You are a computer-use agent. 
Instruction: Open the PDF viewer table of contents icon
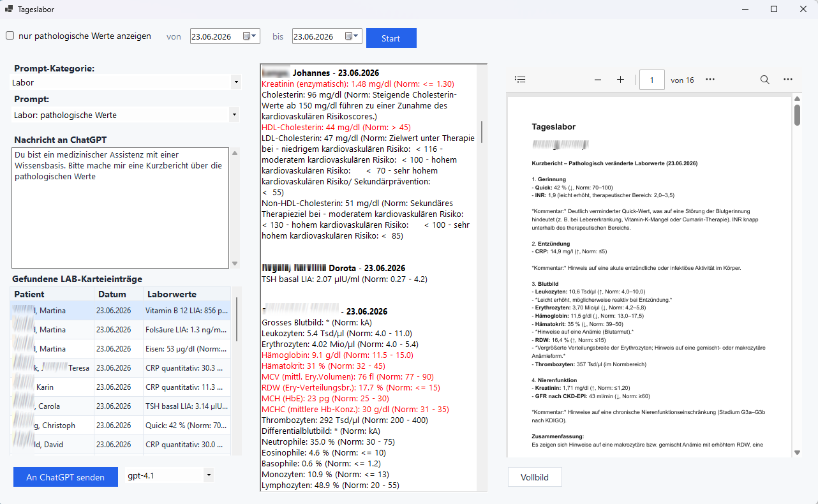(520, 80)
